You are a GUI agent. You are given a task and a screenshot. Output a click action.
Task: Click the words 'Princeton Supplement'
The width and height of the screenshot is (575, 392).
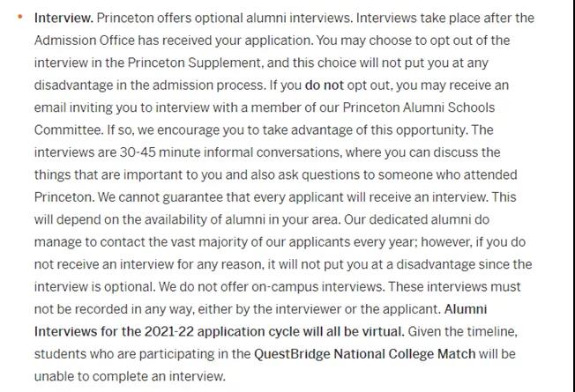[x=195, y=63]
